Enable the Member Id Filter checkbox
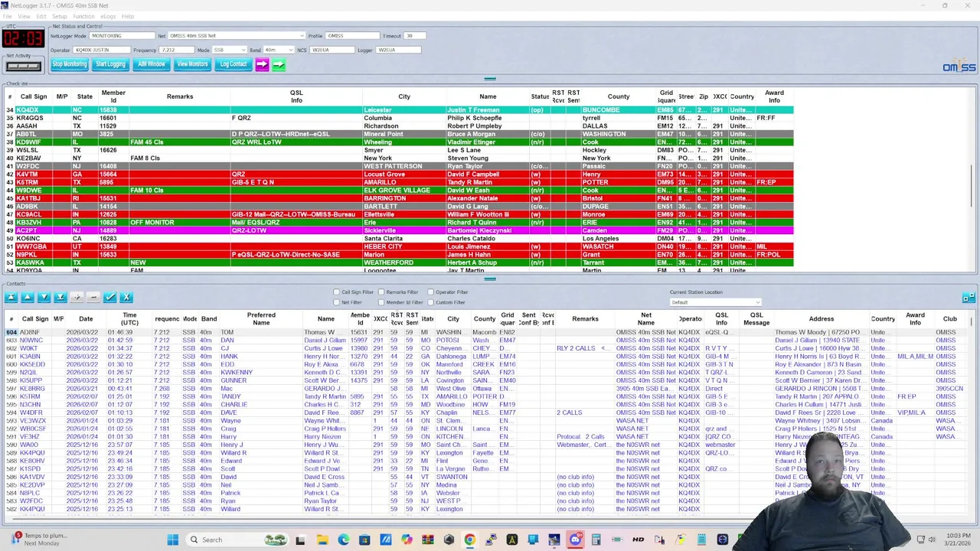The image size is (980, 551). (381, 302)
